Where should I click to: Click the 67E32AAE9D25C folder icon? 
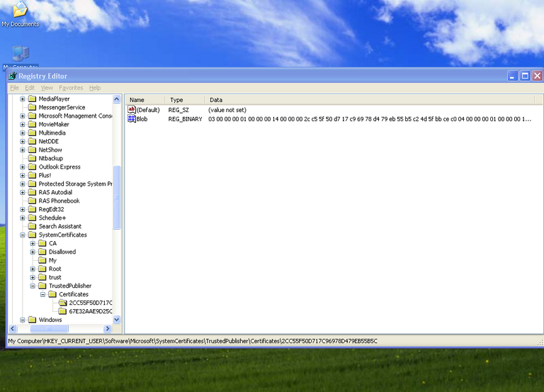tap(63, 311)
